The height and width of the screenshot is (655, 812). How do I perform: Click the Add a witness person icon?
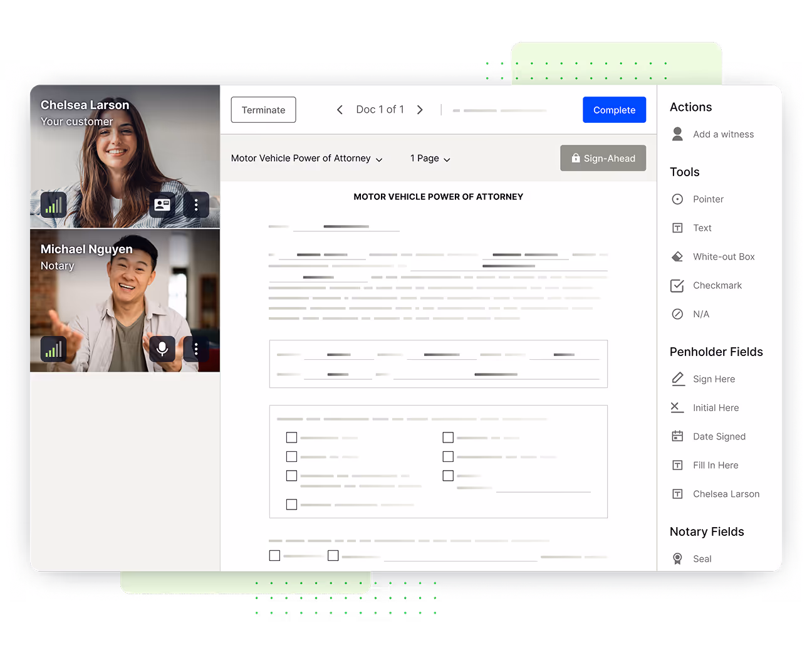[677, 134]
